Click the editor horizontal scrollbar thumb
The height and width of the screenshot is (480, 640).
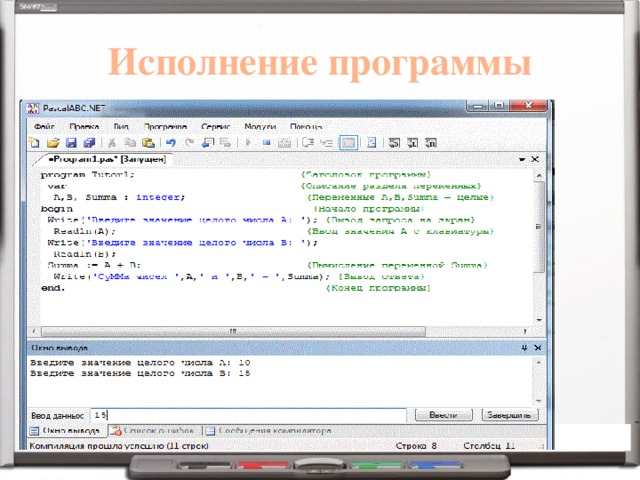point(233,331)
